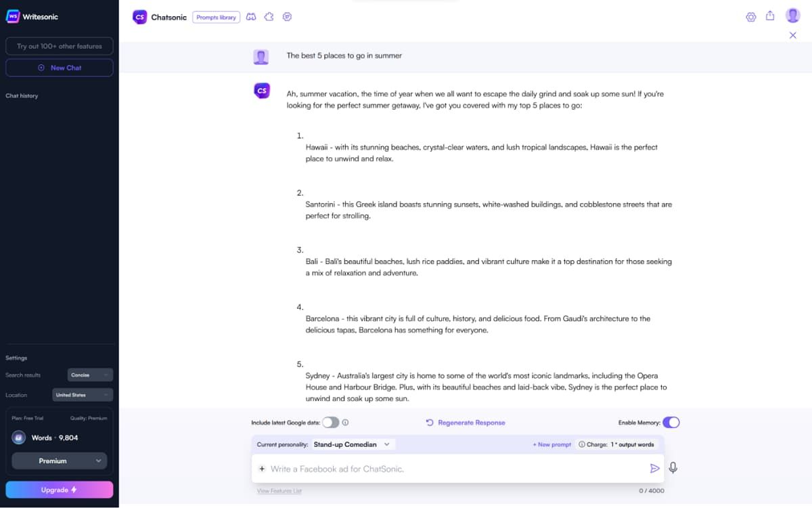Open settings via the gear icon
812x508 pixels.
tap(751, 16)
